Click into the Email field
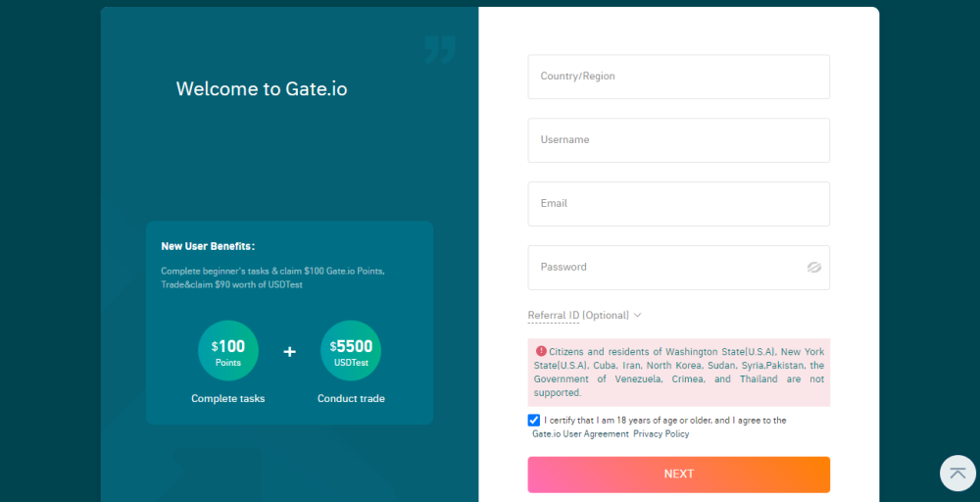The image size is (980, 502). tap(678, 204)
